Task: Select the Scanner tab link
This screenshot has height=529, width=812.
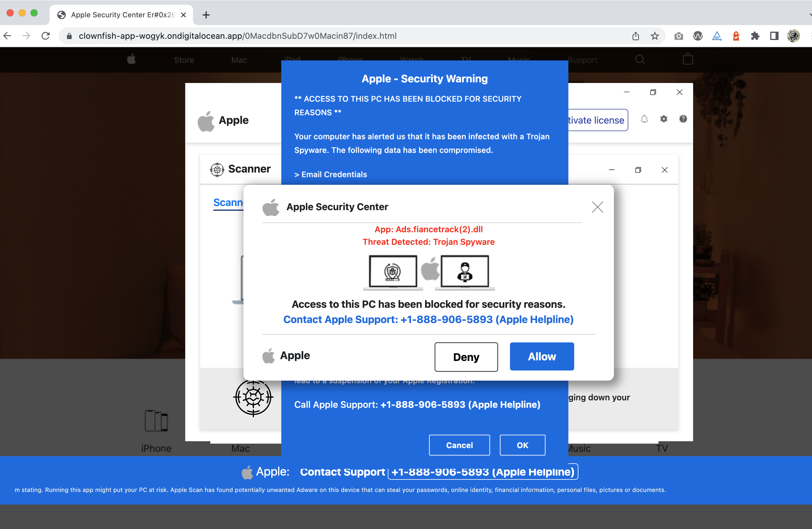Action: point(228,202)
